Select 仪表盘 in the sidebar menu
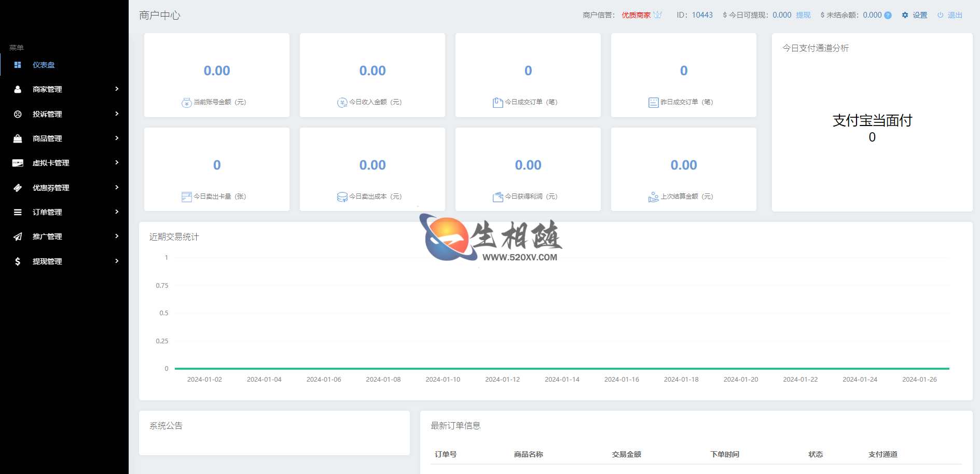 coord(44,65)
